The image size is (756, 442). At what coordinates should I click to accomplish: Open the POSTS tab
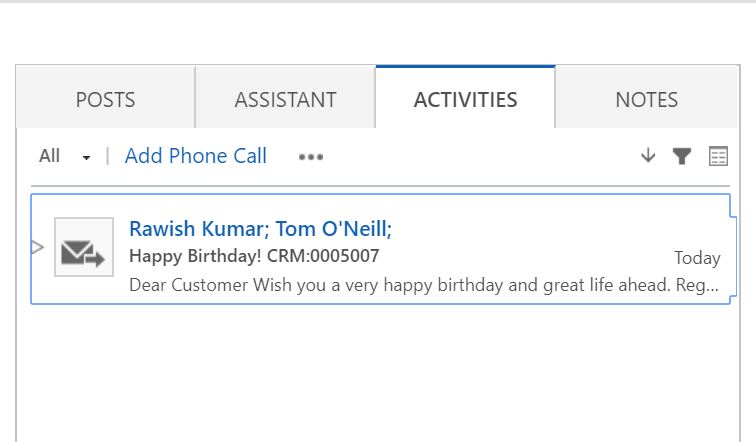105,99
